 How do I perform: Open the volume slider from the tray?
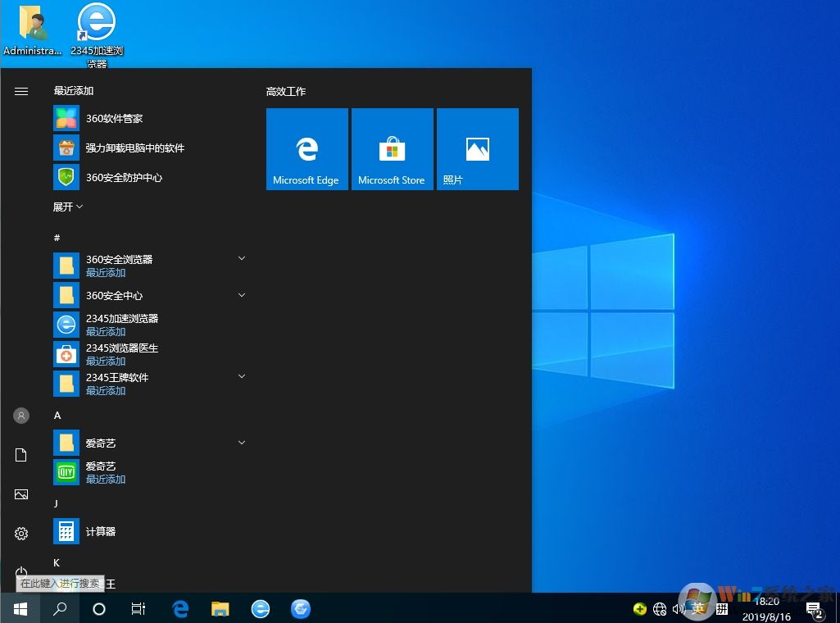pos(680,609)
